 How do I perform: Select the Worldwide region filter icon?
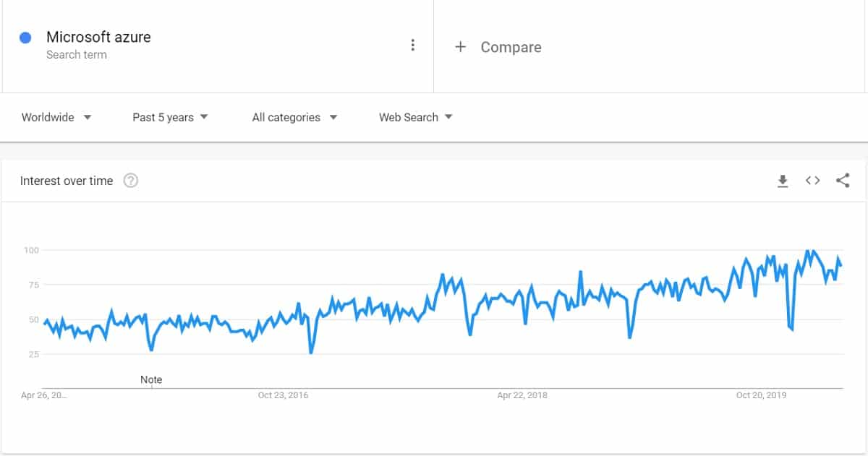pos(87,117)
